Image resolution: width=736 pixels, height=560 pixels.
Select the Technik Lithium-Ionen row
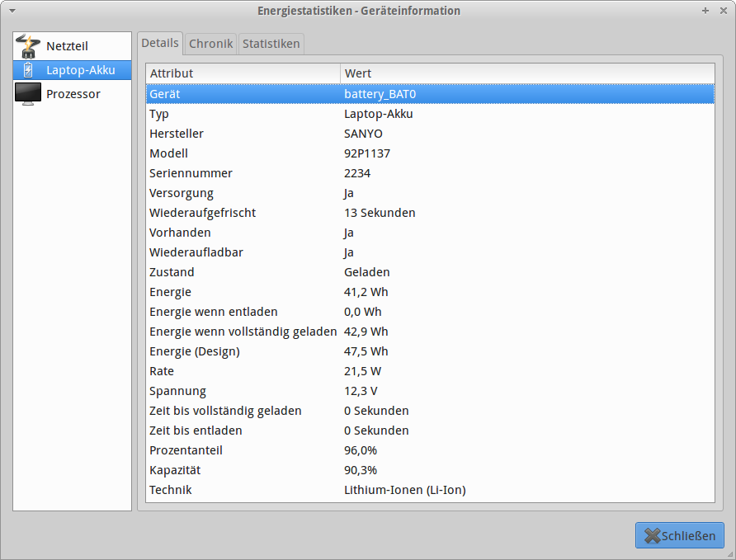(x=429, y=490)
